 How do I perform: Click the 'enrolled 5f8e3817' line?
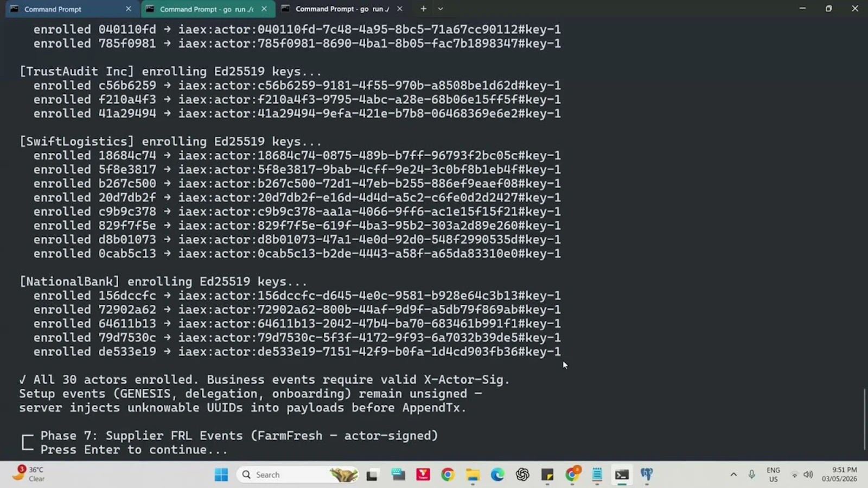coord(297,170)
